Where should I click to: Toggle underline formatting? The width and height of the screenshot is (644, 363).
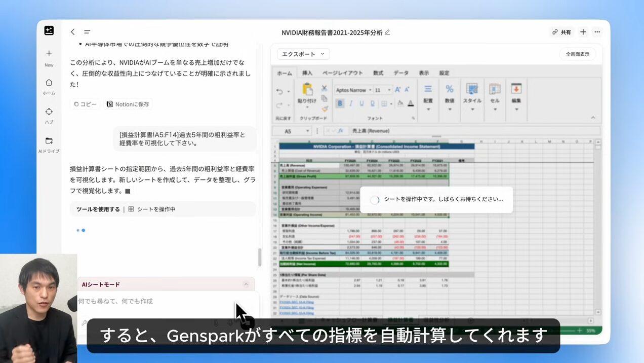tap(361, 103)
